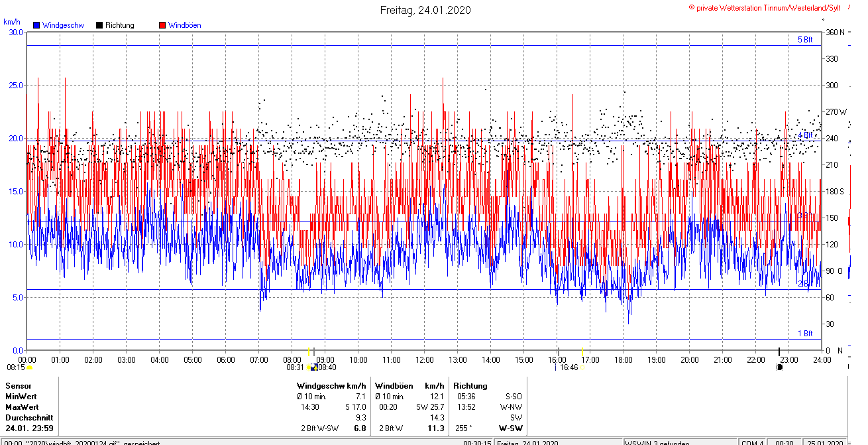
Task: Select the Windgeschw legend label
Action: 63,25
